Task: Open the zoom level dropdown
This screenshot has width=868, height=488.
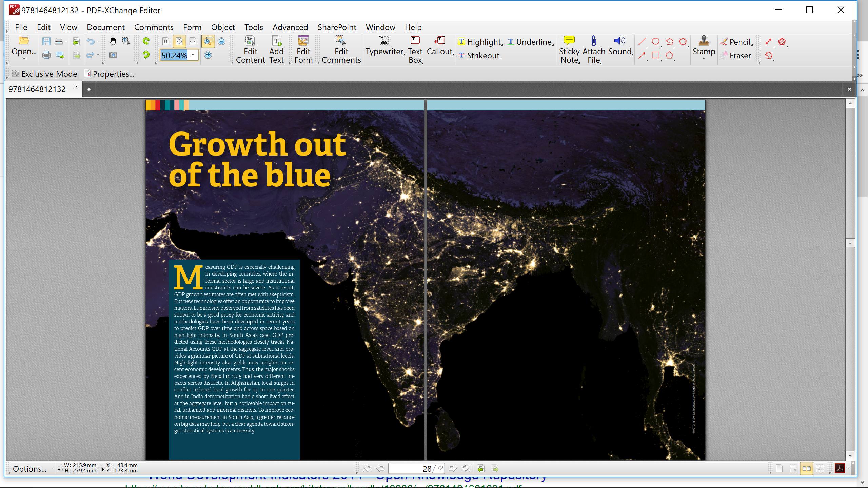Action: click(193, 55)
